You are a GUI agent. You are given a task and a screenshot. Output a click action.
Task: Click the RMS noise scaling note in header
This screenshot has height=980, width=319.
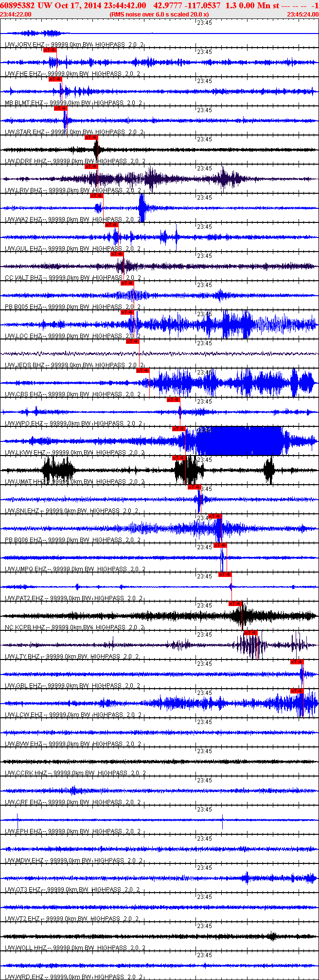click(x=159, y=15)
